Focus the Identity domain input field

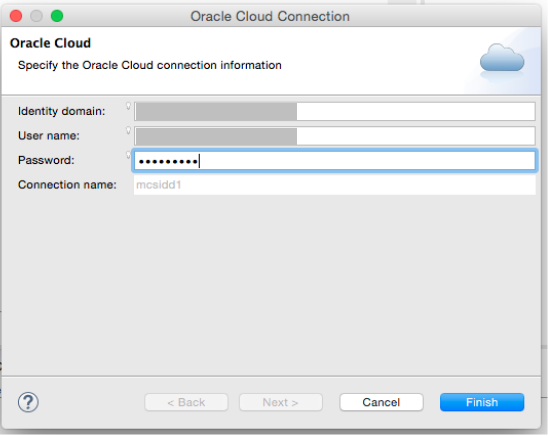pyautogui.click(x=334, y=111)
